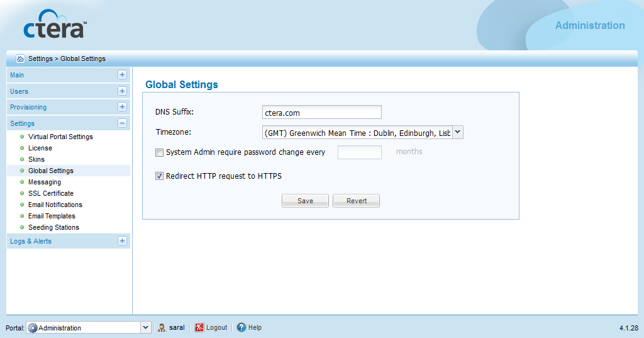Click the version number 4.1.28
The image size is (644, 338).
629,328
